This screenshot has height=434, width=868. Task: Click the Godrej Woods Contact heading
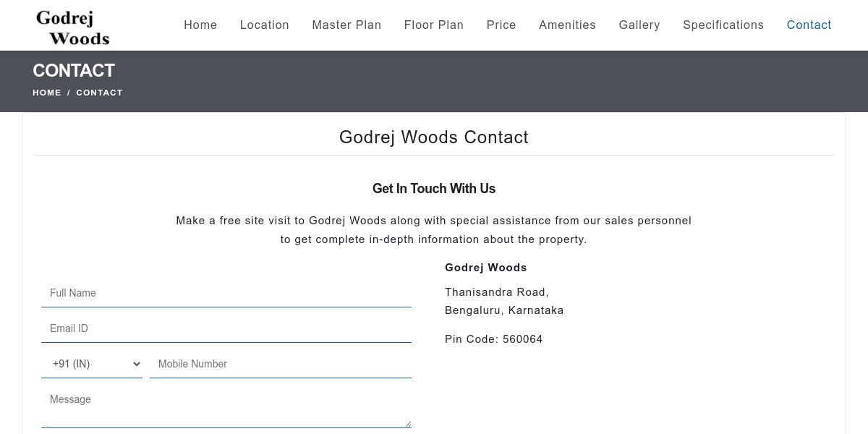coord(434,137)
